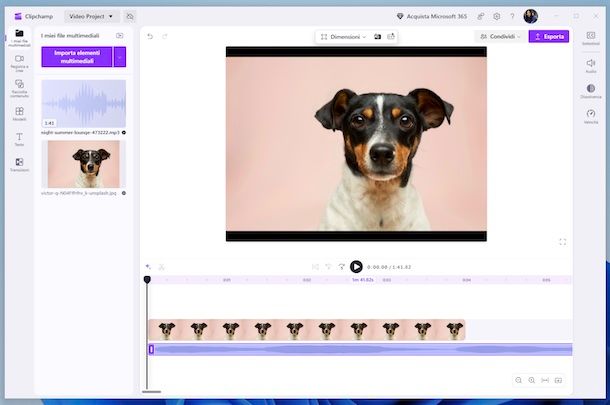Viewport: 610px width, 405px height.
Task: Click the dog video preview canvas
Action: pyautogui.click(x=356, y=144)
